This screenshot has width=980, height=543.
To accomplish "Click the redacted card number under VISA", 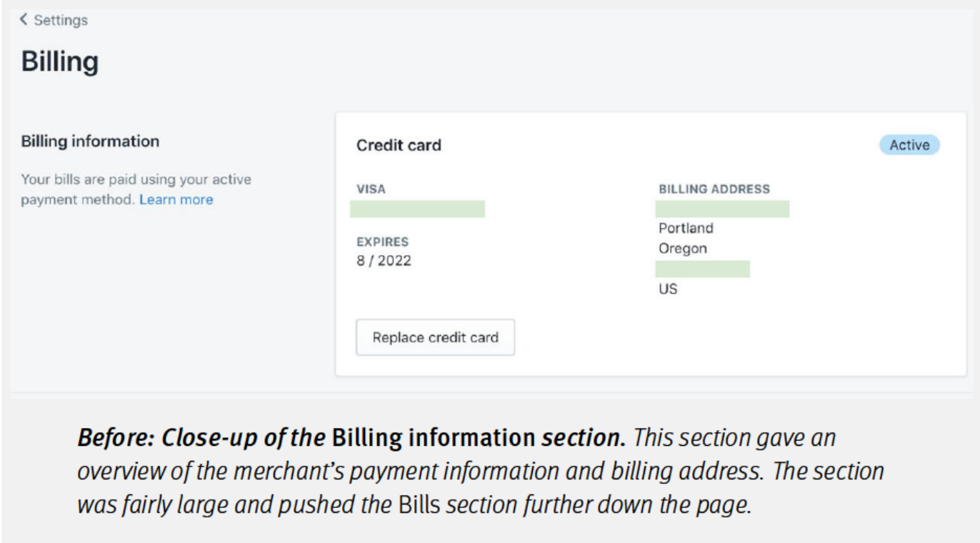I will click(x=417, y=209).
